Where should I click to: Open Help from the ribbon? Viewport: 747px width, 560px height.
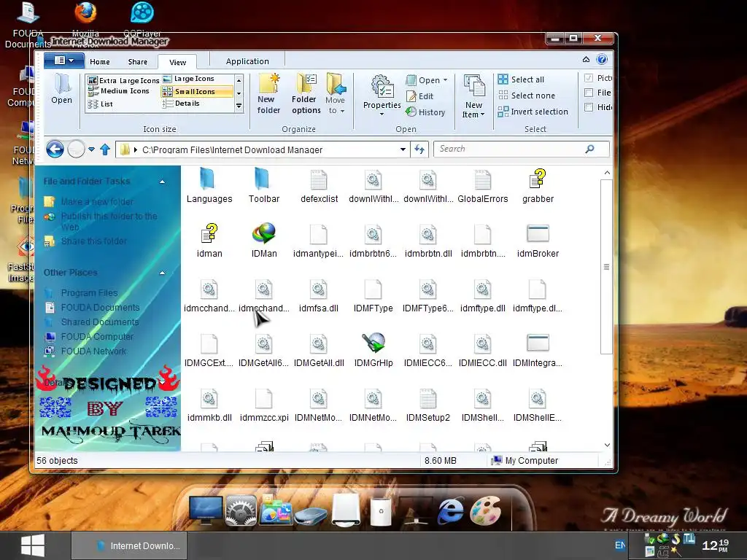(602, 59)
